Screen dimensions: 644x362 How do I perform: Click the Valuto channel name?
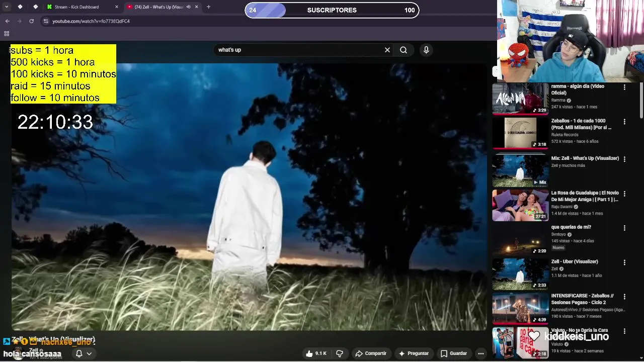[x=557, y=344]
